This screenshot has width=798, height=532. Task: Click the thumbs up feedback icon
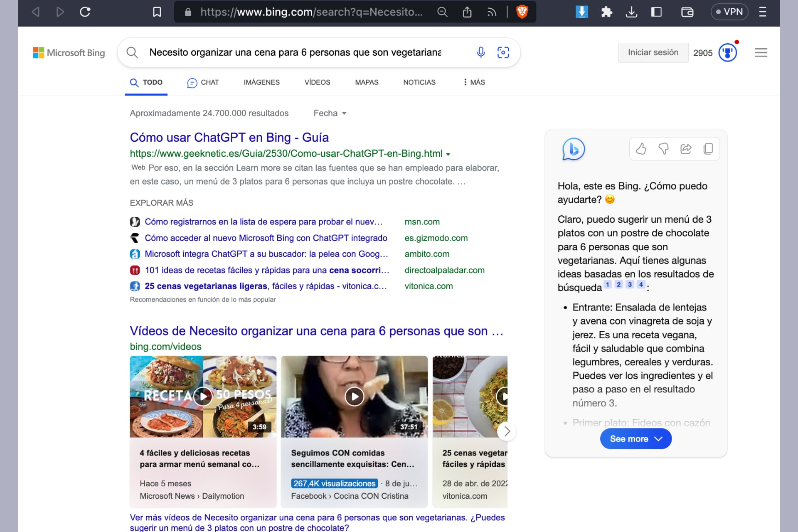point(641,149)
